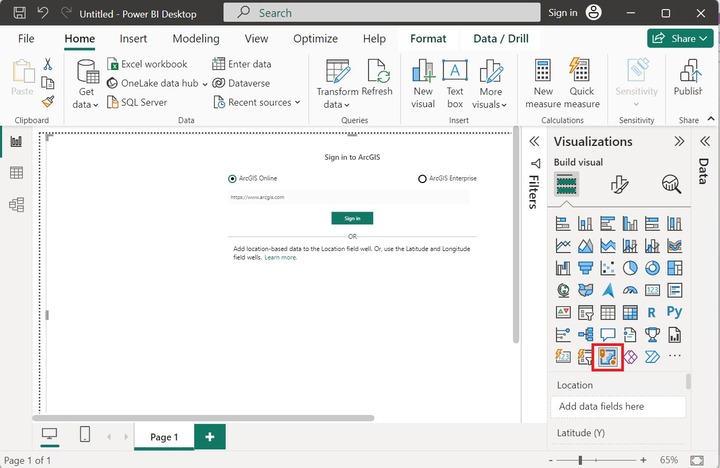Viewport: 720px width, 468px height.
Task: Switch to the Data / Drill tab
Action: [501, 39]
